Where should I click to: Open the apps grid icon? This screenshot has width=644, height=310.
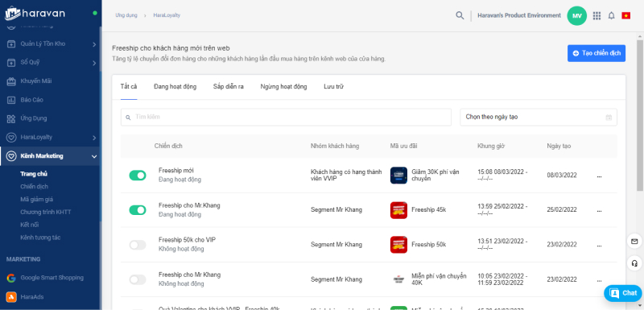(597, 15)
